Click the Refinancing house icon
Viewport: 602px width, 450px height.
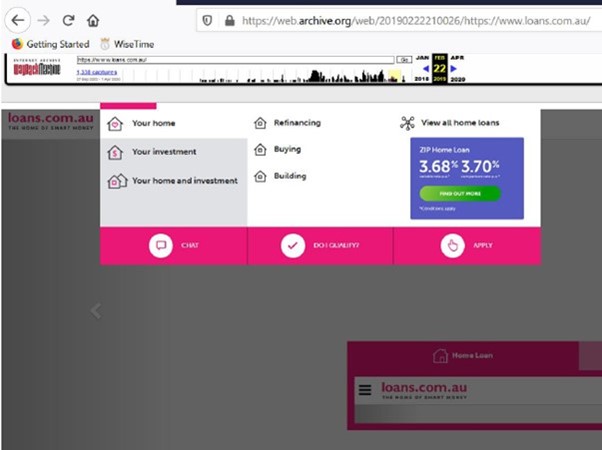point(260,123)
